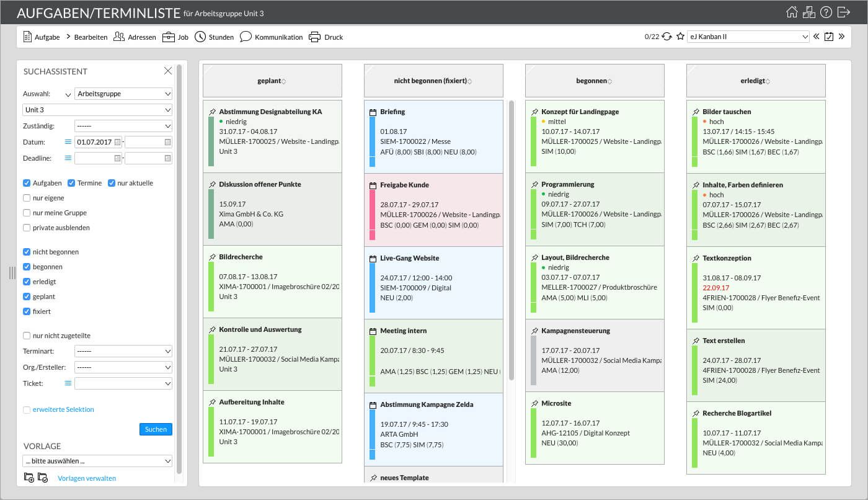Close the Suchassistent panel
868x500 pixels.
[x=168, y=71]
